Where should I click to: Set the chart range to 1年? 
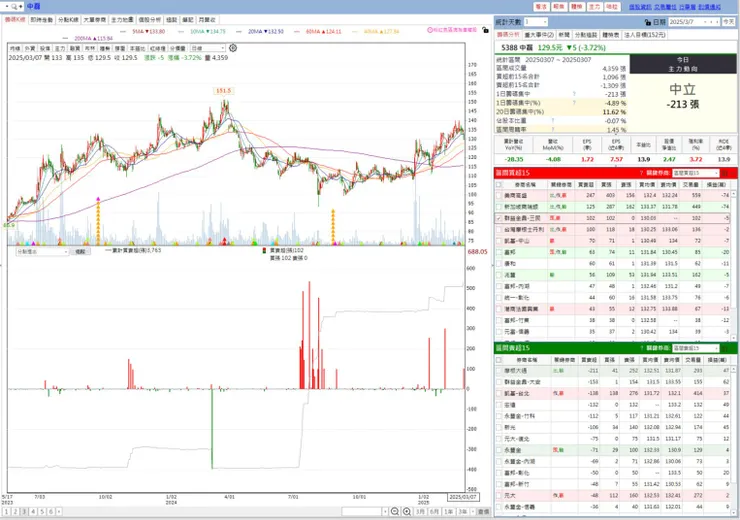click(x=448, y=512)
